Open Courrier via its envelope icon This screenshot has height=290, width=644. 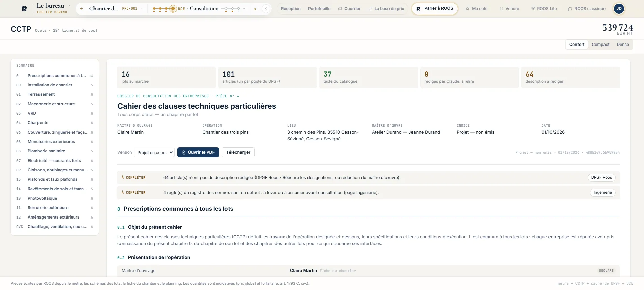340,9
